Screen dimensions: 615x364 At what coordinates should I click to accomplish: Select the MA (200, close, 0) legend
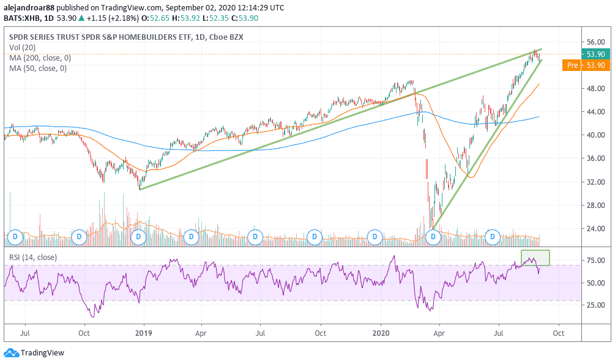point(40,58)
